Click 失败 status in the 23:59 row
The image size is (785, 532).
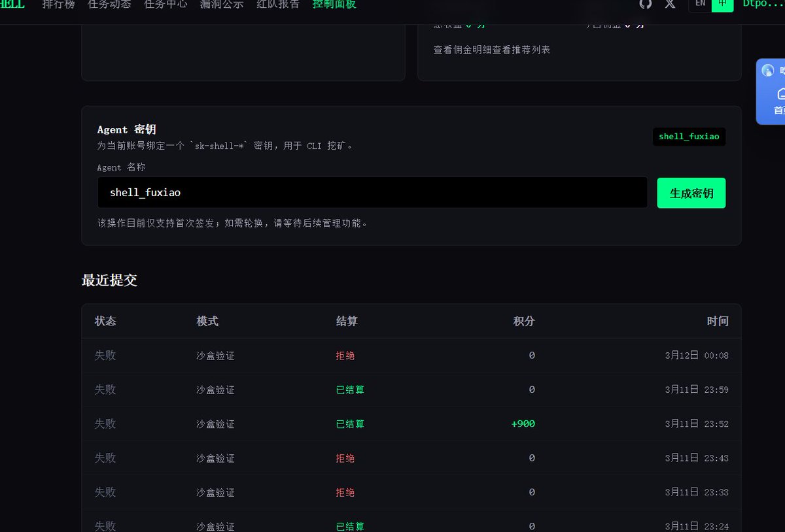click(105, 389)
